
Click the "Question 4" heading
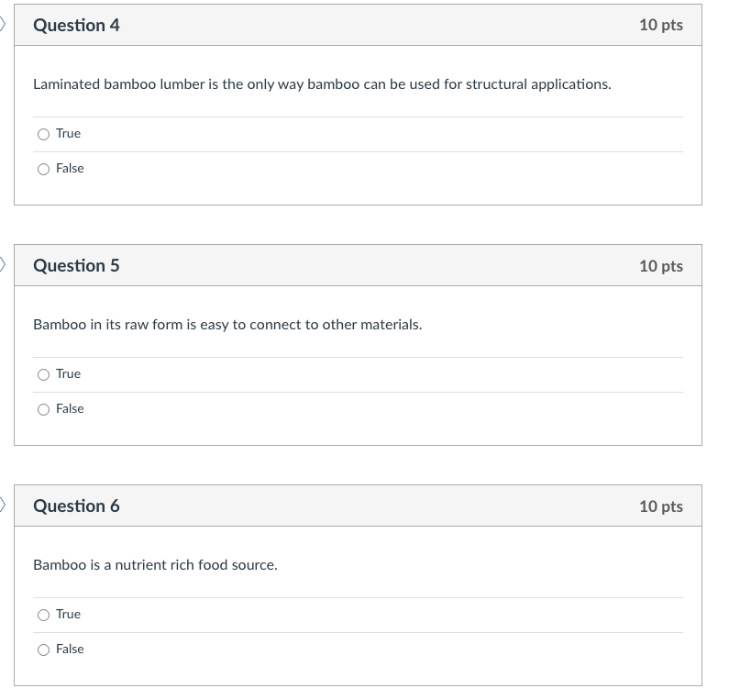(76, 26)
